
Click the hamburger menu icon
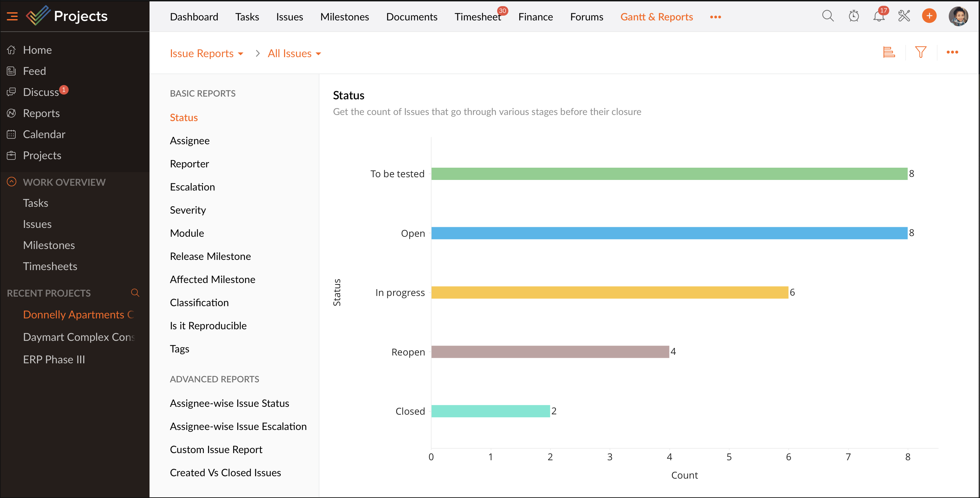12,16
